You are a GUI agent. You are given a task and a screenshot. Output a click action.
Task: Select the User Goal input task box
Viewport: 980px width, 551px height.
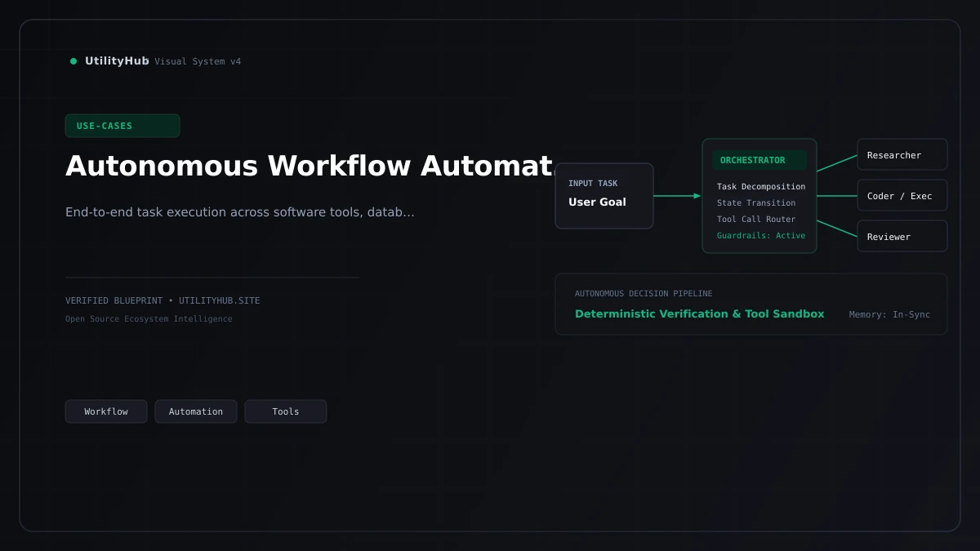pos(604,196)
